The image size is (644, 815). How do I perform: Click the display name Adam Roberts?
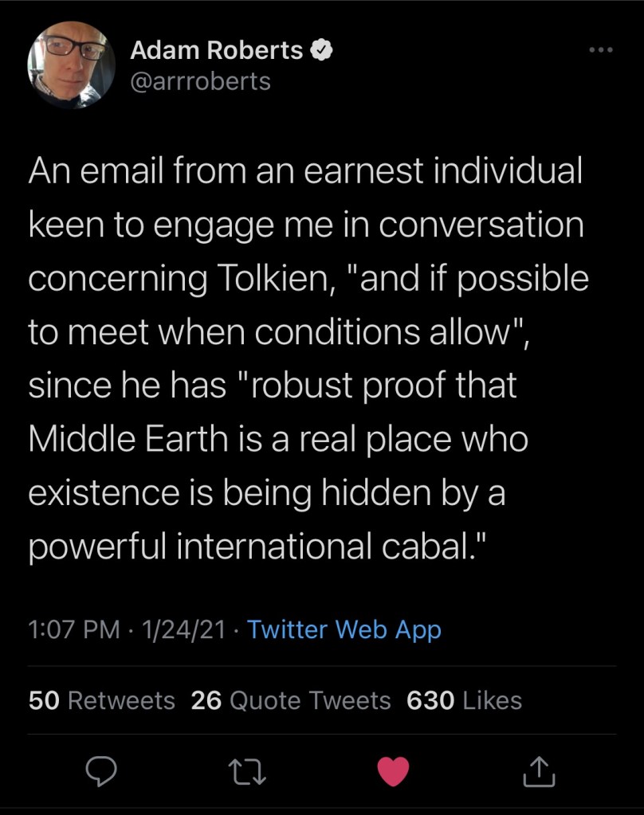[x=215, y=50]
